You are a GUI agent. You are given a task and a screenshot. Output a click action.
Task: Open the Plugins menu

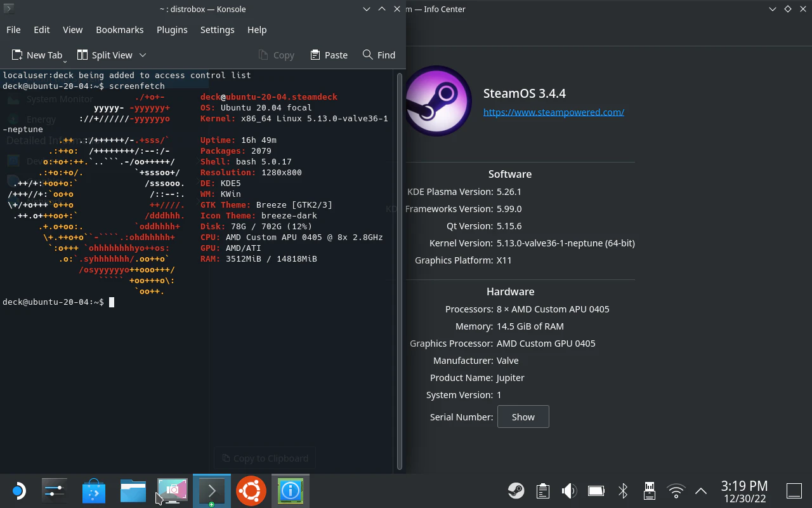[172, 30]
